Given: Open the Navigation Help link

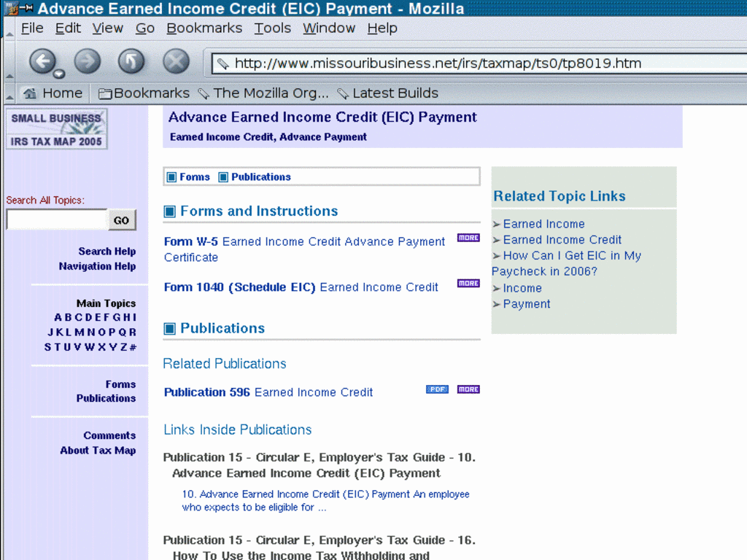Looking at the screenshot, I should (97, 266).
